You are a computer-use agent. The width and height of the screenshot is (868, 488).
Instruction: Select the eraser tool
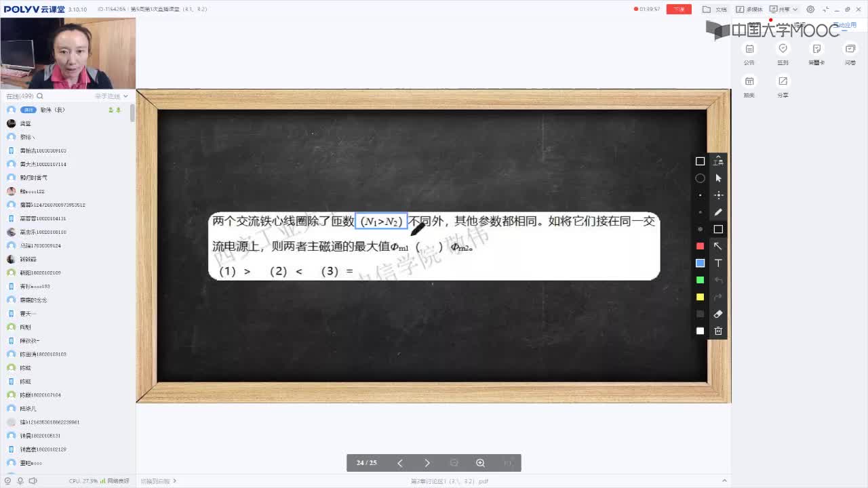[x=718, y=314]
